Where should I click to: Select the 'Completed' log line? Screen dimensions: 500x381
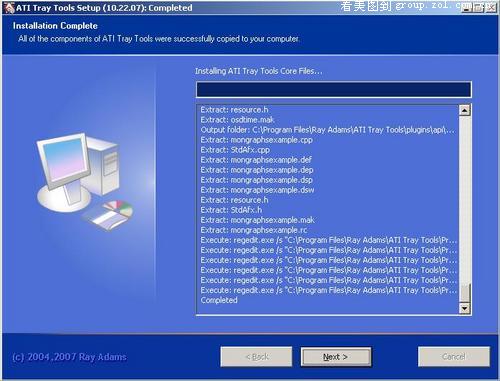pyautogui.click(x=219, y=300)
